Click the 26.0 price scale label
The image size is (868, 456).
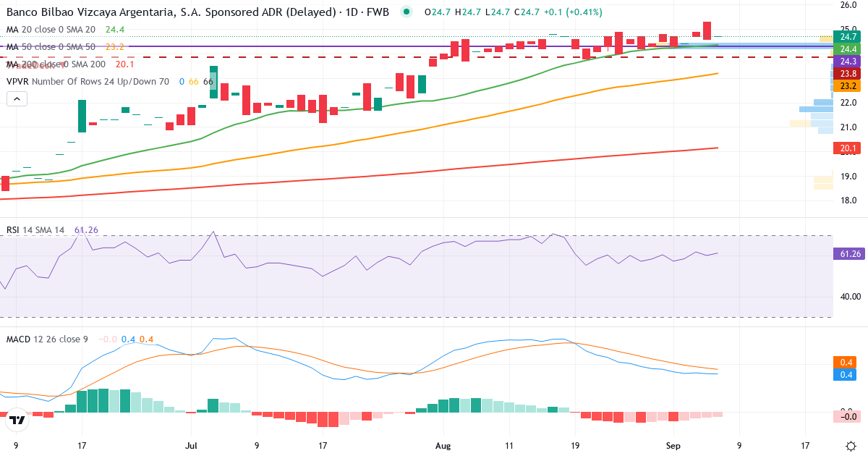848,5
